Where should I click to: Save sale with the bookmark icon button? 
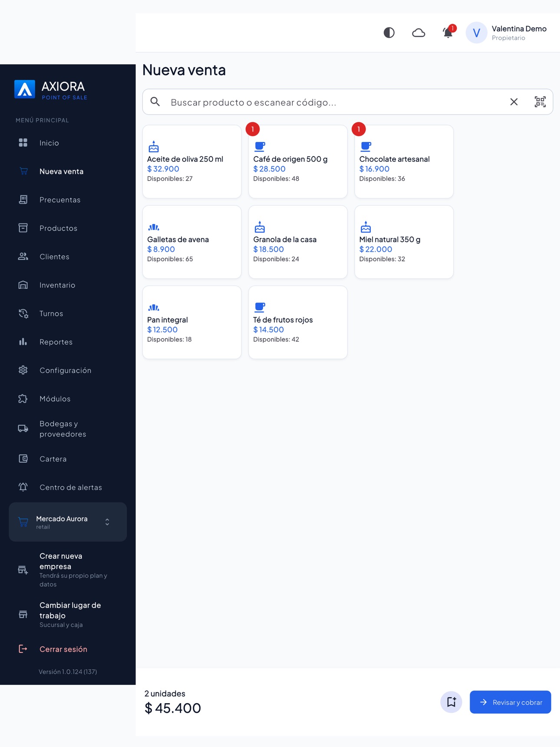coord(451,702)
